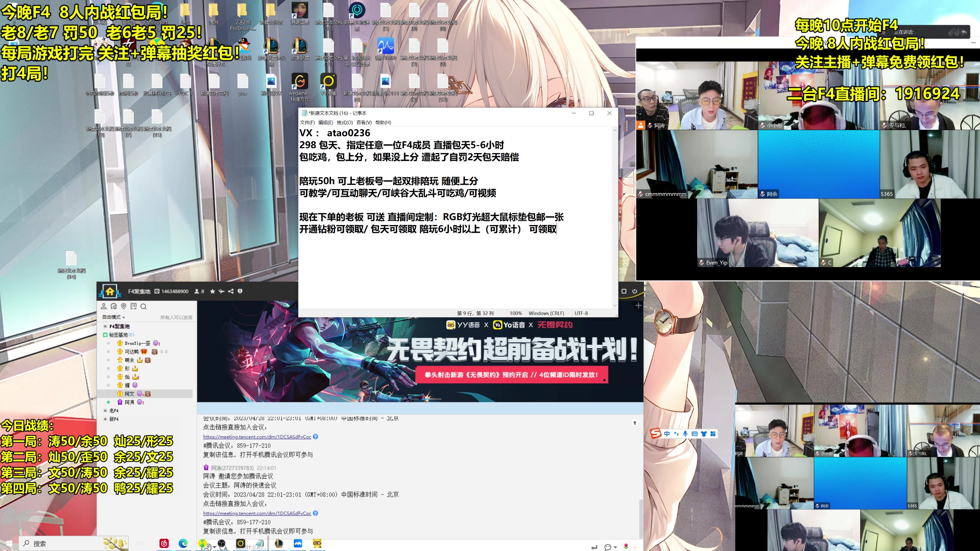Open the pbe text file on desktop
The width and height of the screenshot is (980, 551).
[x=243, y=84]
